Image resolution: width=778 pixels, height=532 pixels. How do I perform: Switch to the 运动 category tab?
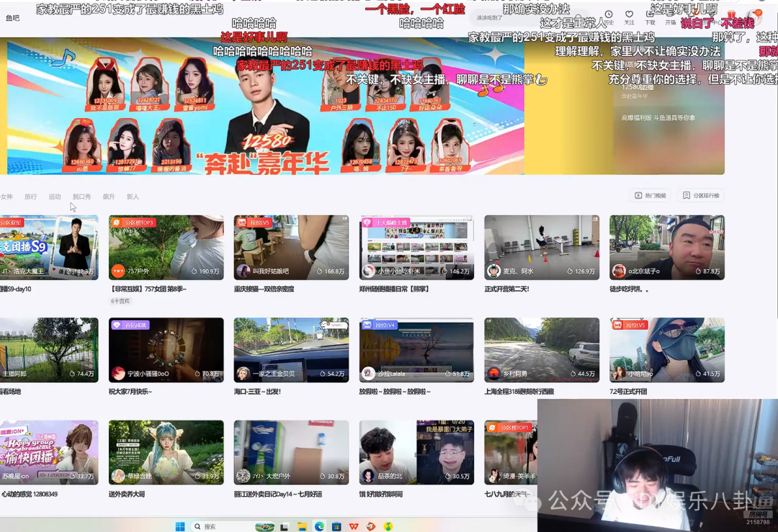point(55,197)
